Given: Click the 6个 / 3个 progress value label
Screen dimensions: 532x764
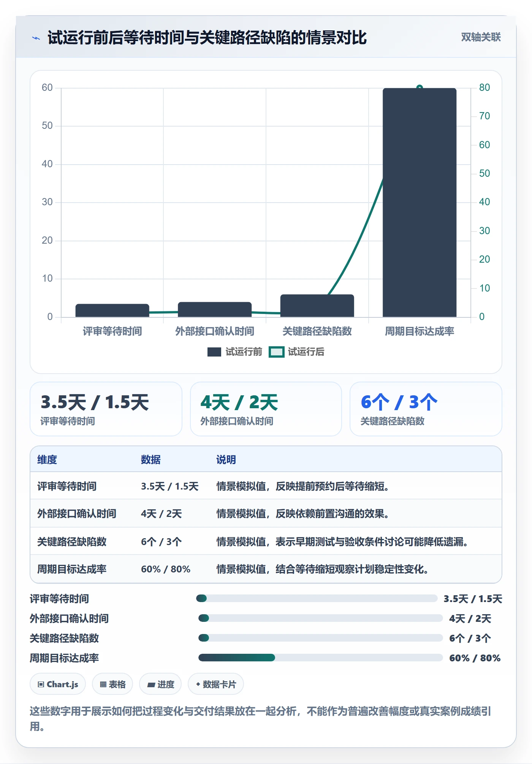Looking at the screenshot, I should tap(470, 638).
